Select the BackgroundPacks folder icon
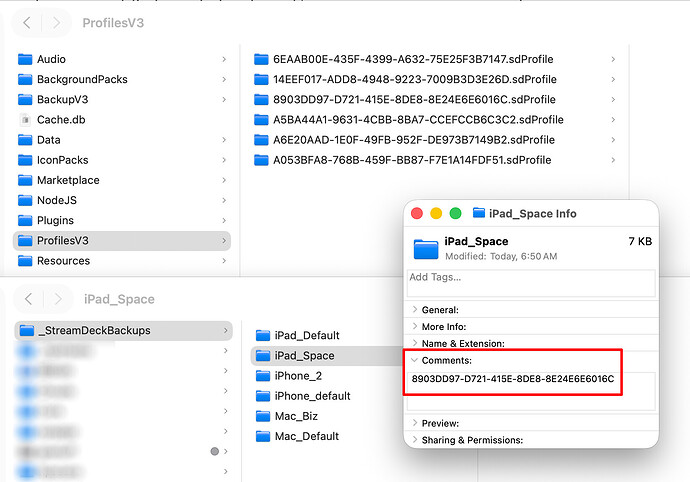This screenshot has width=690, height=482. click(25, 79)
